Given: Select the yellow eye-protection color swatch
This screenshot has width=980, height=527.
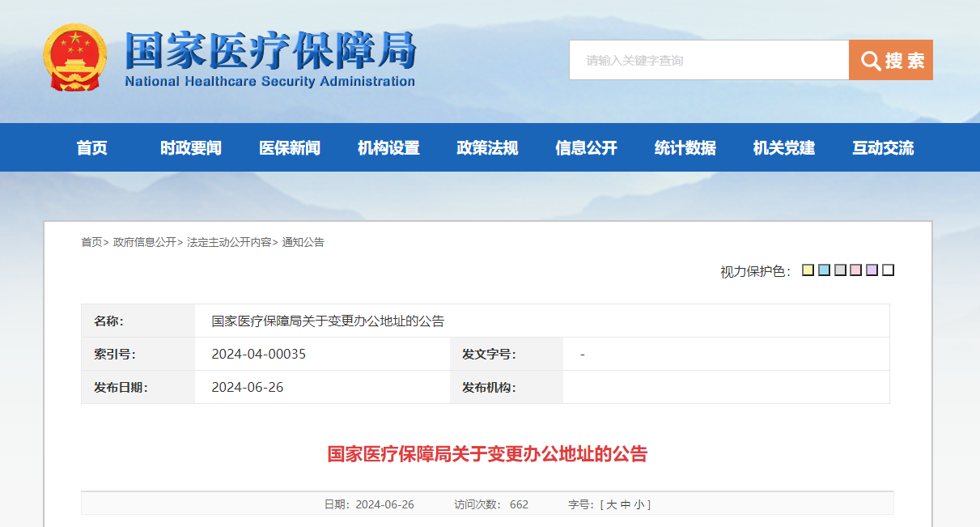Looking at the screenshot, I should 808,270.
